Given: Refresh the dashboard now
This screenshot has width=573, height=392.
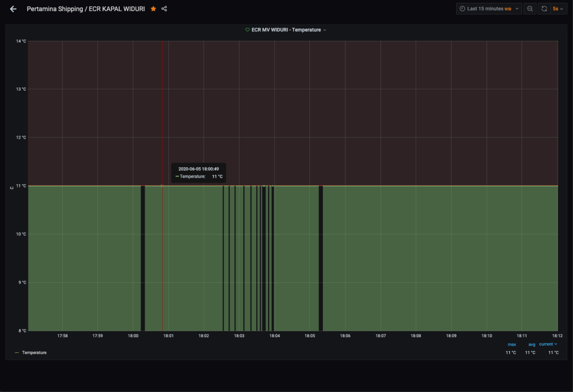Looking at the screenshot, I should coord(544,9).
